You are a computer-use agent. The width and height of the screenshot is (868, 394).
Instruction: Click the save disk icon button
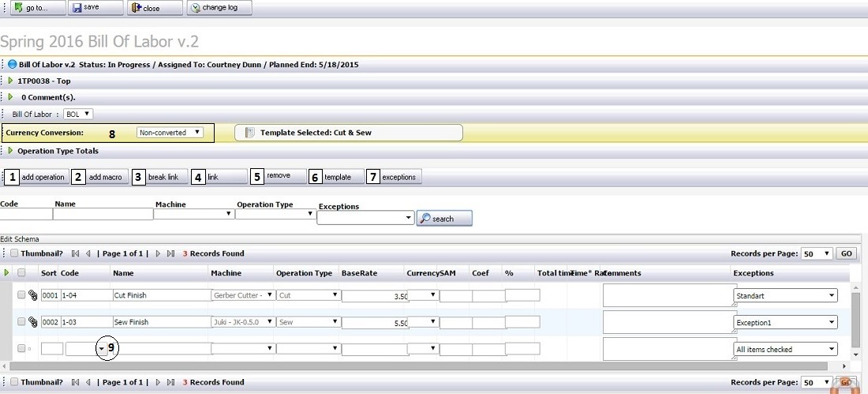pyautogui.click(x=77, y=8)
